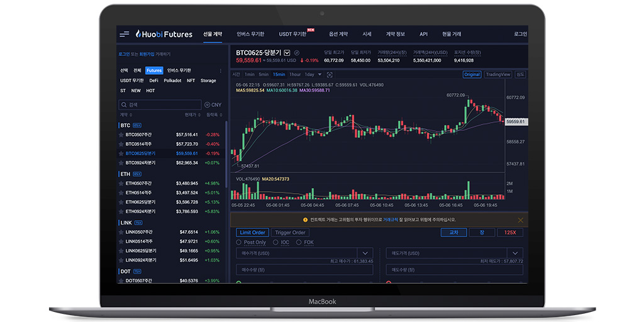
Task: Star the BTC0507주간 contract
Action: click(121, 135)
